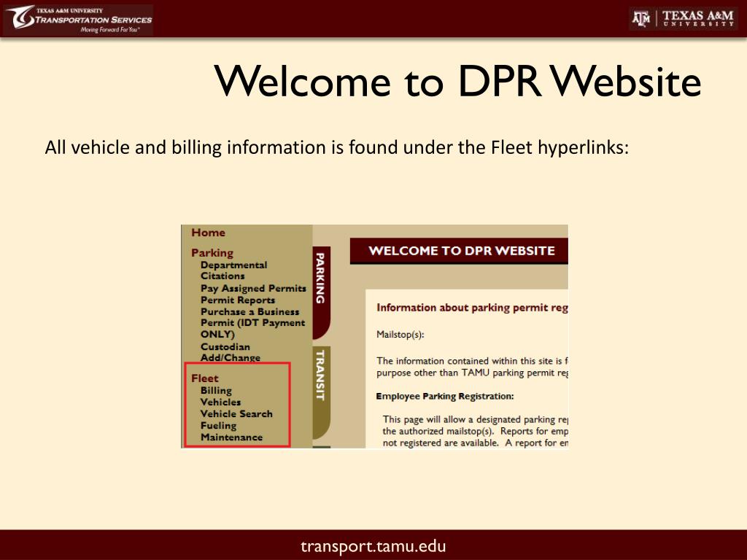Open Departmental Citations link
747x560 pixels.
[233, 271]
